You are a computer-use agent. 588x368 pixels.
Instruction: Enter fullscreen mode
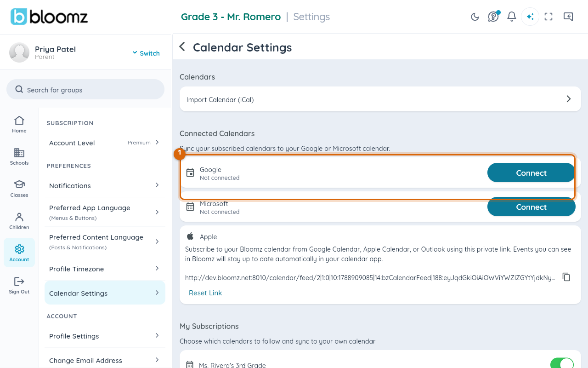click(548, 17)
